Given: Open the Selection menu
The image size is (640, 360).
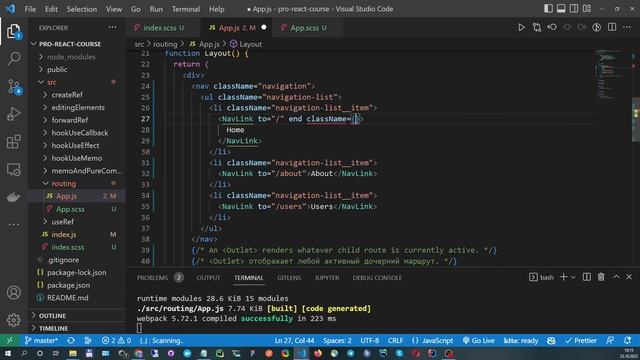Looking at the screenshot, I should coord(82,9).
